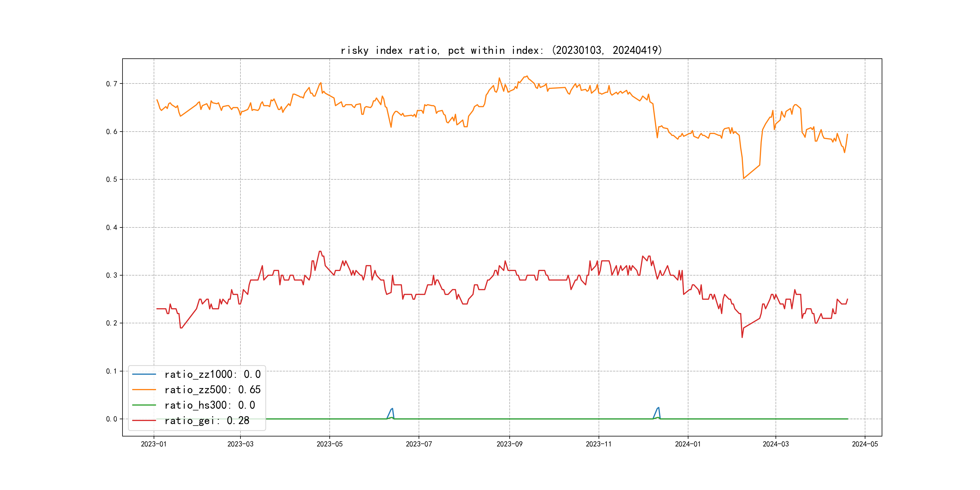Click the 0.1 y-axis tick label
The image size is (980, 490).
pyautogui.click(x=112, y=371)
